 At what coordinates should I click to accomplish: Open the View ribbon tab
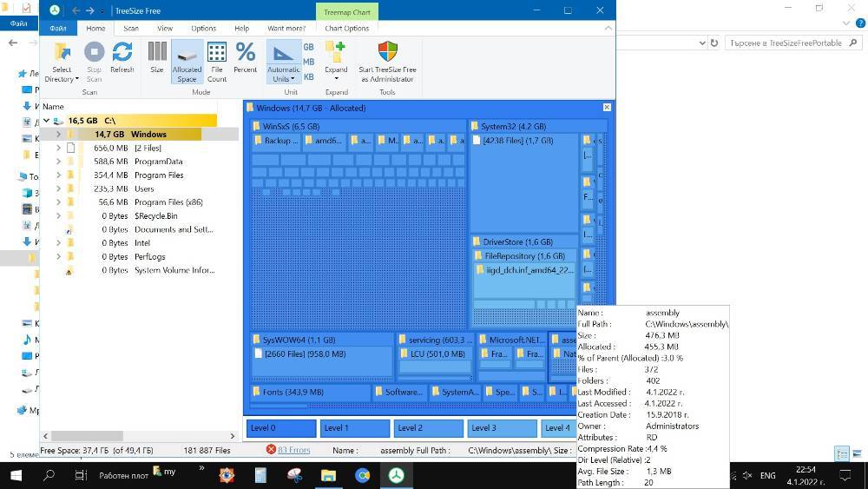[165, 29]
